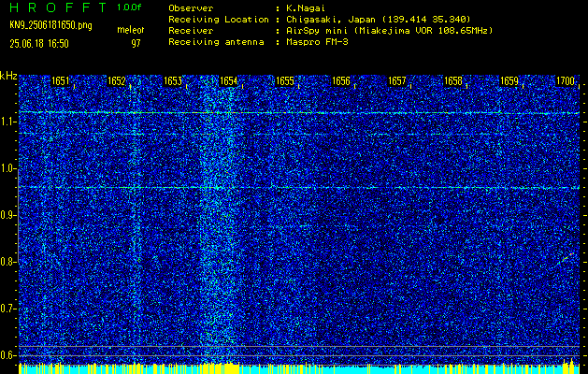
Task: Click the meteor count value 97
Action: [x=136, y=44]
